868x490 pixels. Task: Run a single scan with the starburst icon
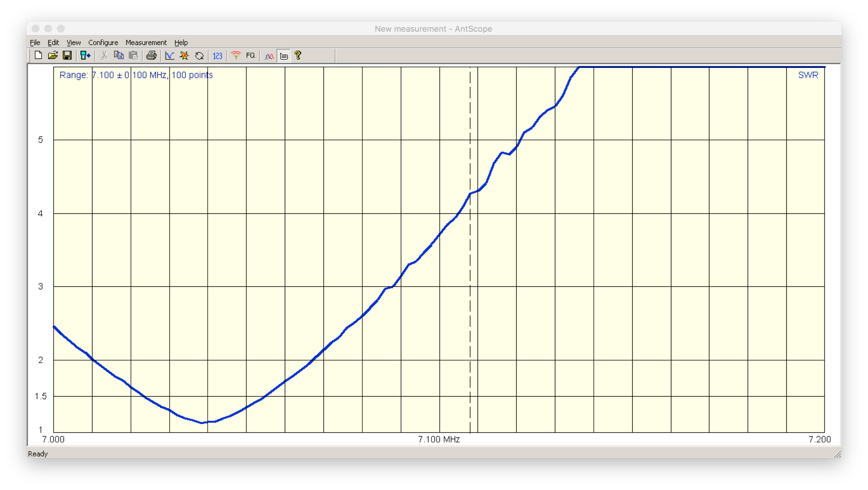[184, 56]
